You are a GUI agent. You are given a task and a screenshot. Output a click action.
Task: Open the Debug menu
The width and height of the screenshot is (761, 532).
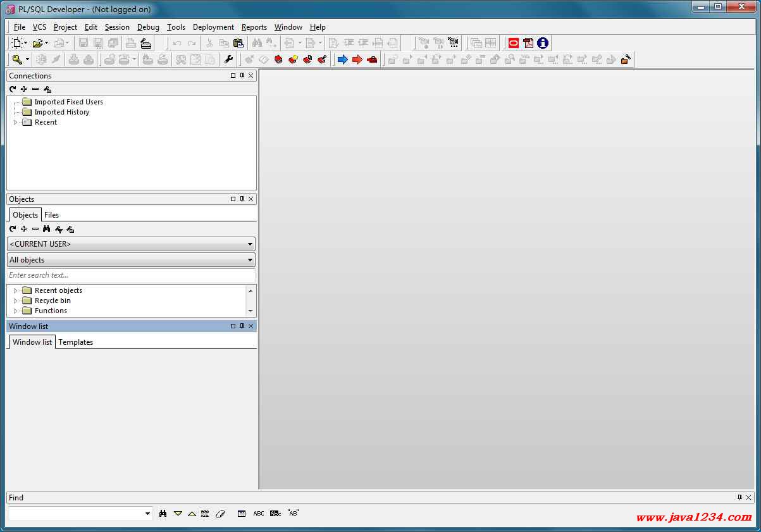[x=148, y=27]
